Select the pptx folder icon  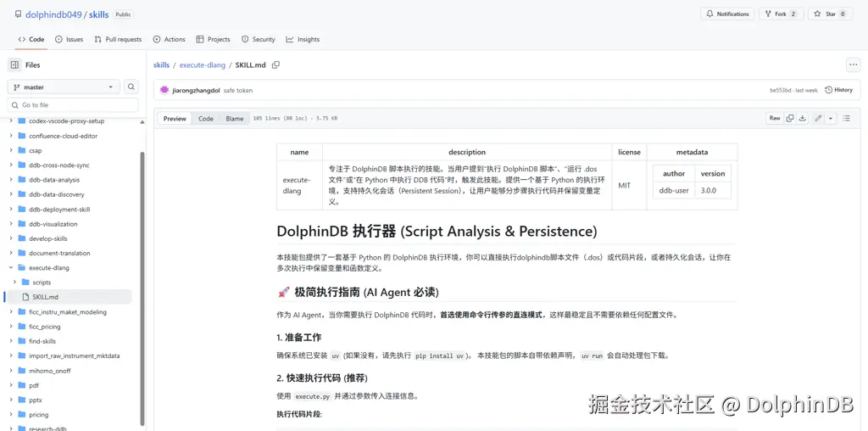(x=22, y=400)
